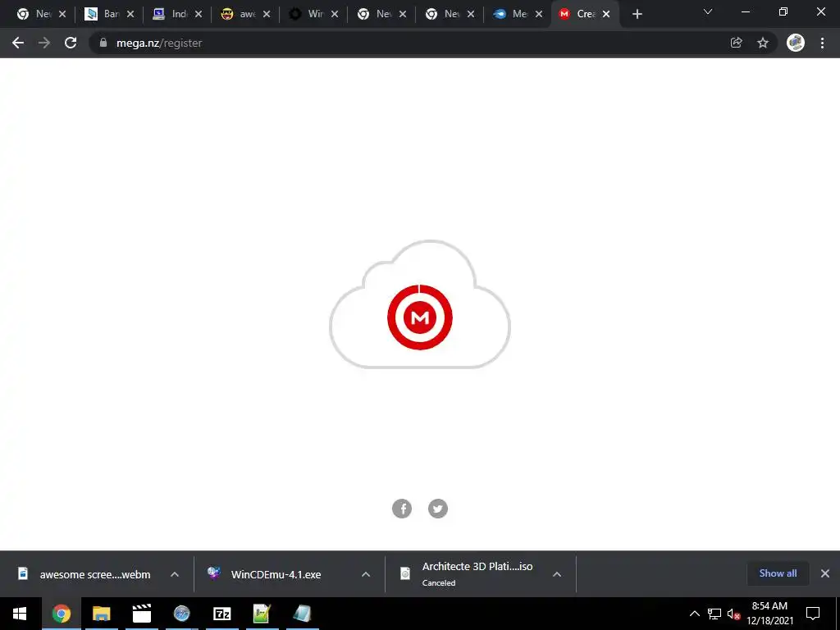Reload the mega.nz page
Image resolution: width=840 pixels, height=630 pixels.
click(71, 43)
